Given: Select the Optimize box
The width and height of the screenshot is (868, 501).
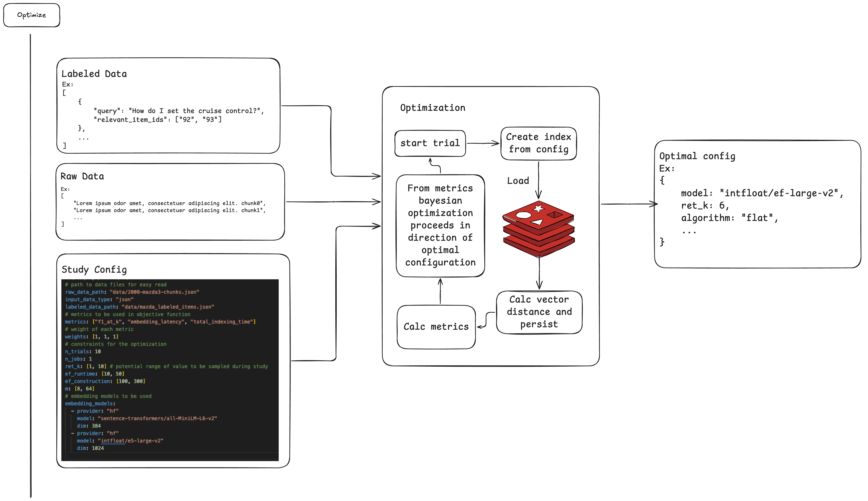Looking at the screenshot, I should pyautogui.click(x=31, y=15).
